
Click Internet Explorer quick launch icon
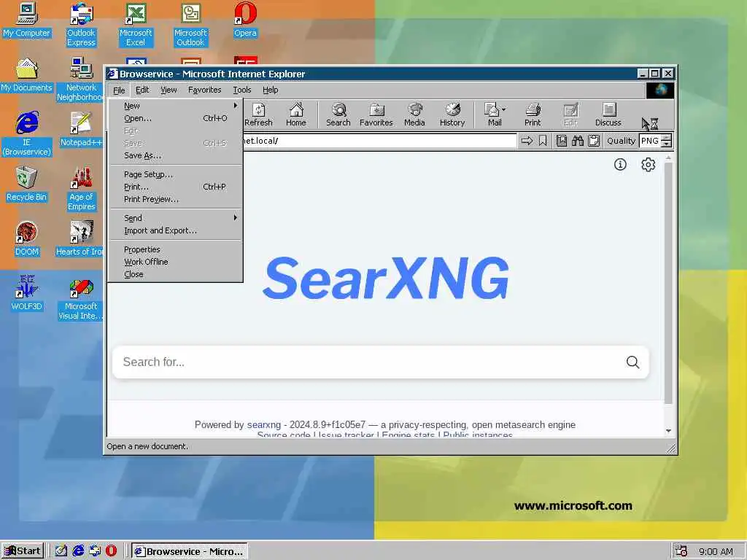tap(78, 551)
